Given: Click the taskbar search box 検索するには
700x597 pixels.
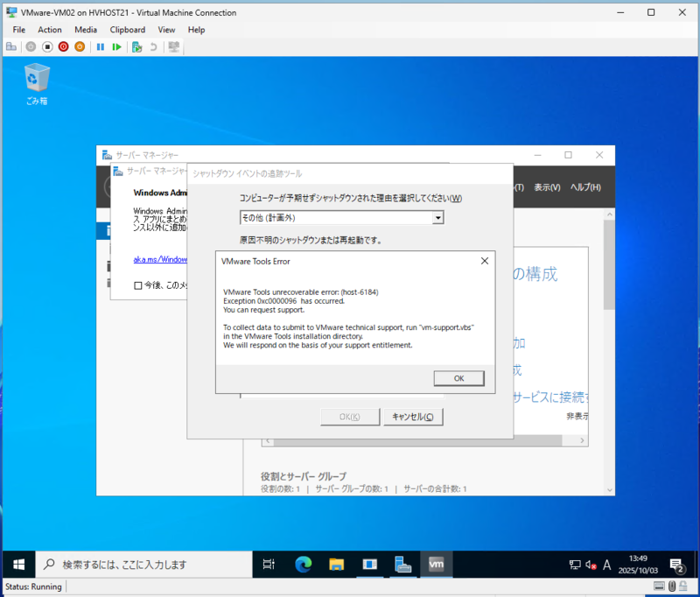Looking at the screenshot, I should (x=143, y=565).
